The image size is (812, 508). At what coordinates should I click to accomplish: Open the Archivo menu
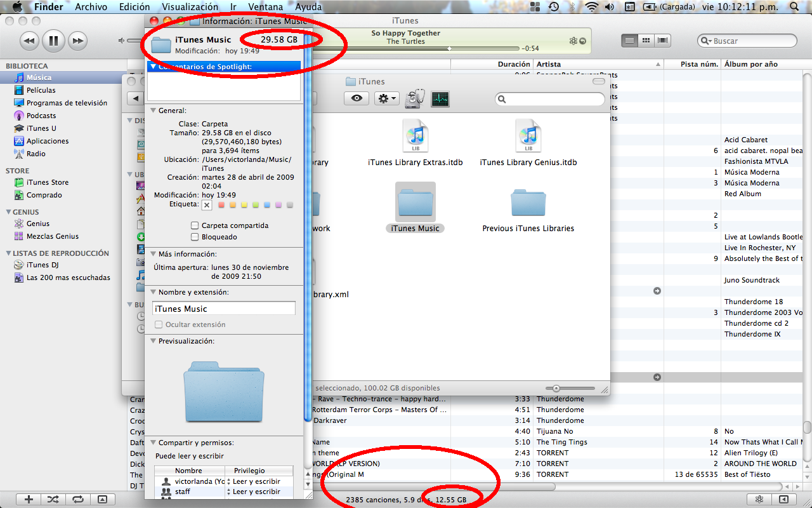[x=91, y=7]
